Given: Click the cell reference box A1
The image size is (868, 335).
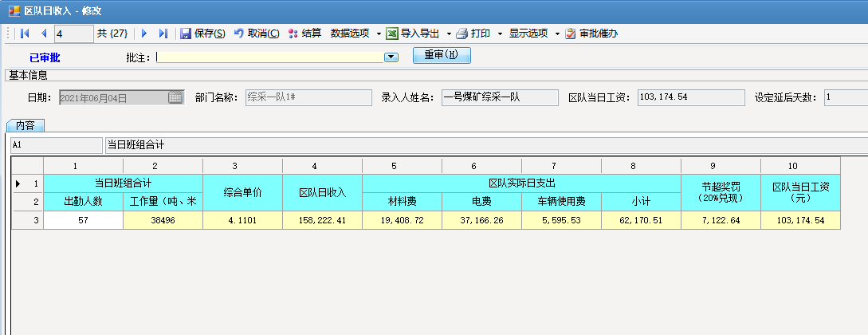Looking at the screenshot, I should (x=57, y=146).
